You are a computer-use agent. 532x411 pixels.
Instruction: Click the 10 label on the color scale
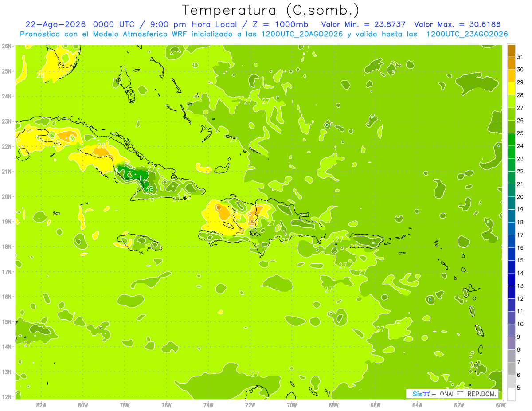click(x=520, y=324)
